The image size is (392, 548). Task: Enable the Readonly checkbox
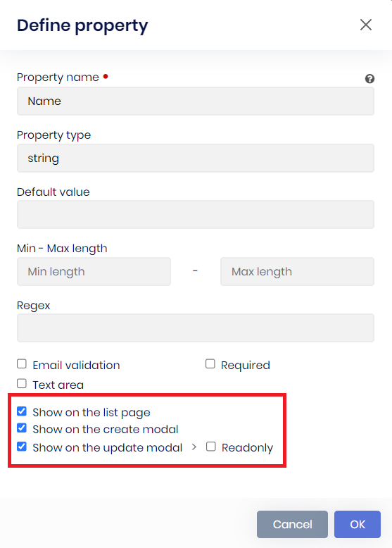point(211,447)
